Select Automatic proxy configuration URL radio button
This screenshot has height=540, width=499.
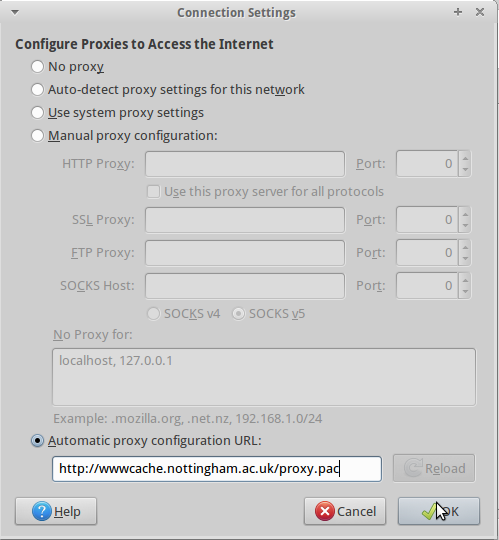tap(37, 440)
